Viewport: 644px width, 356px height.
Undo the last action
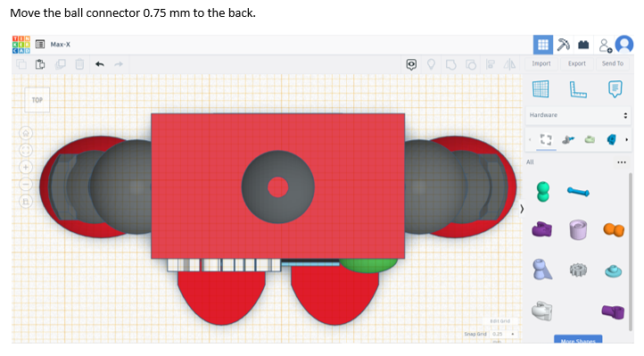coord(100,64)
